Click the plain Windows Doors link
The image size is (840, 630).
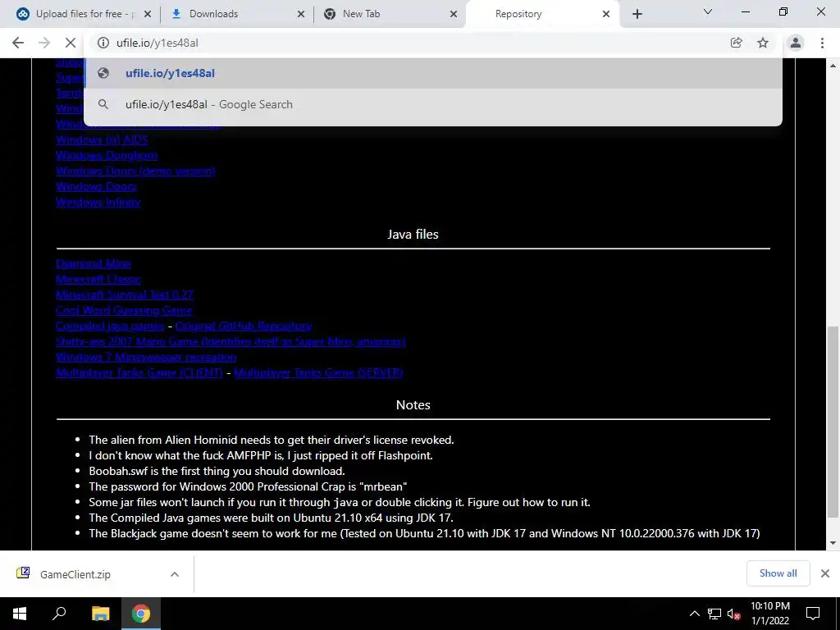pyautogui.click(x=96, y=186)
